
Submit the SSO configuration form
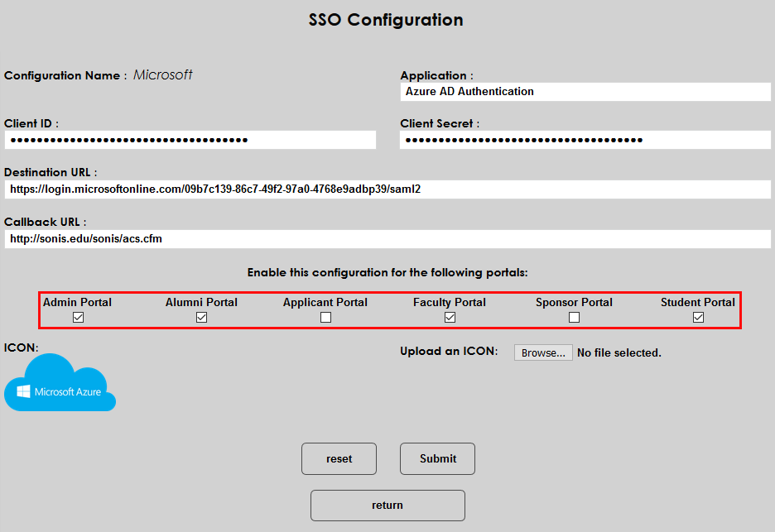pos(437,458)
